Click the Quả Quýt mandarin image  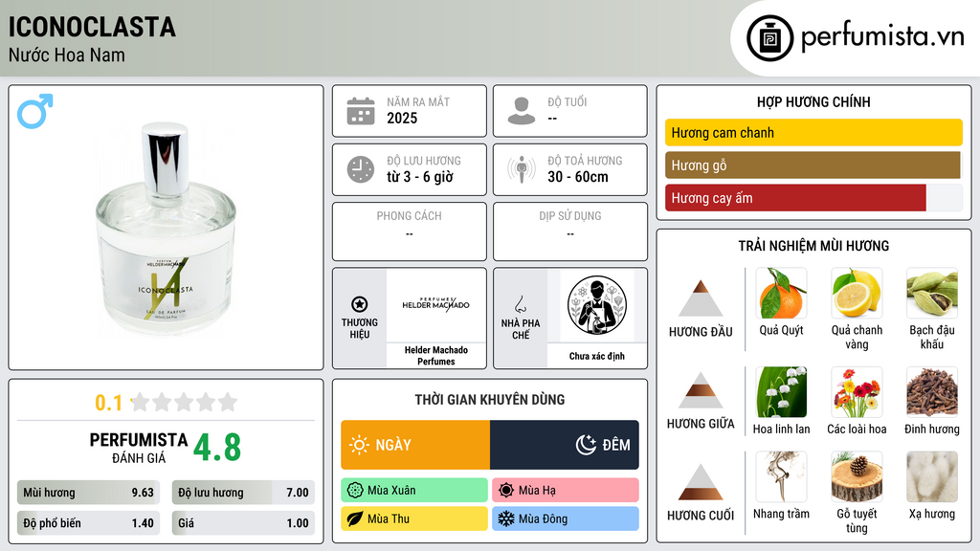coord(781,294)
